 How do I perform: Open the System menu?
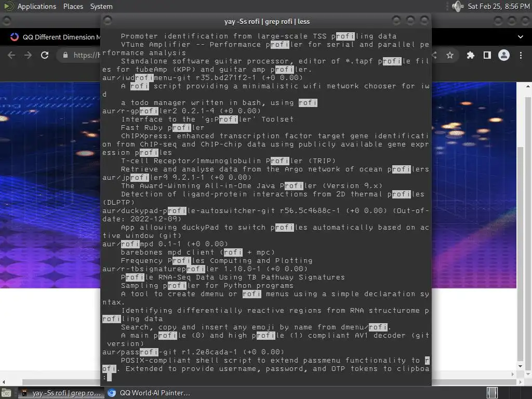click(x=101, y=6)
